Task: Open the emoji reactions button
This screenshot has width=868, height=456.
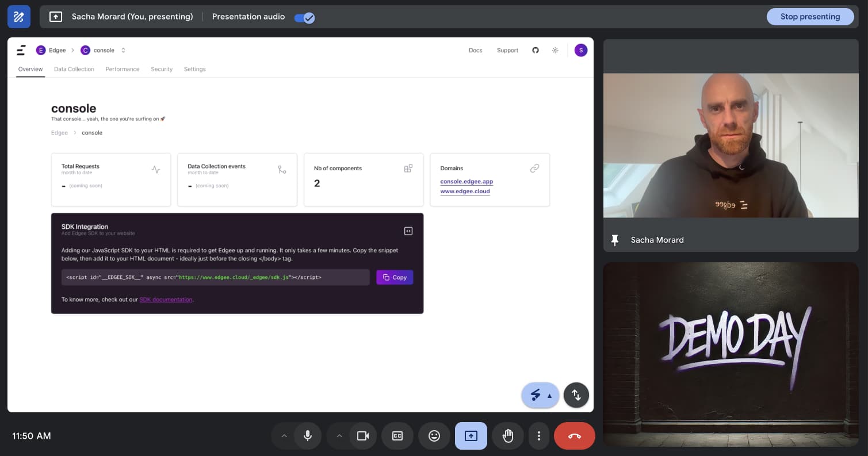Action: 434,436
